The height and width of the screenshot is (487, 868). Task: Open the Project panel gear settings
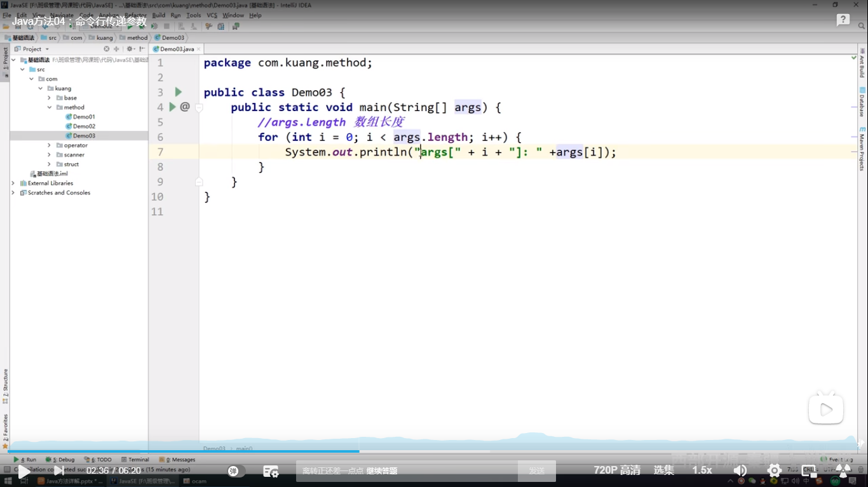130,49
